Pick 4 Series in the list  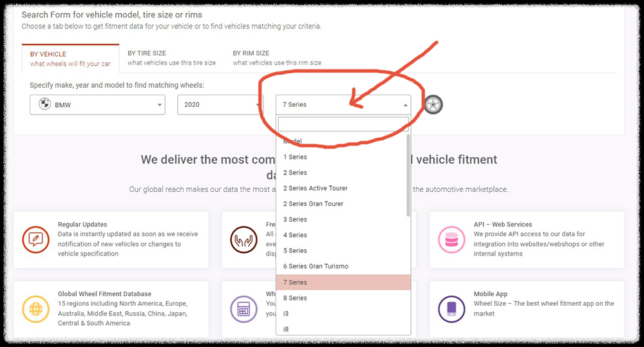[343, 235]
